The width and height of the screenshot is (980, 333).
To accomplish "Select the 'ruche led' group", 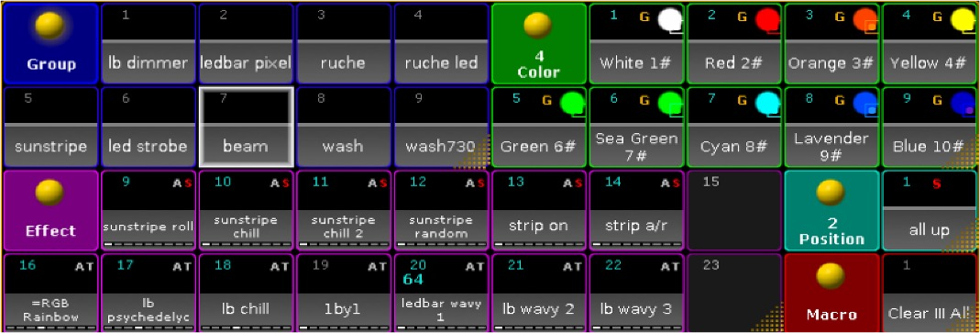I will point(441,44).
